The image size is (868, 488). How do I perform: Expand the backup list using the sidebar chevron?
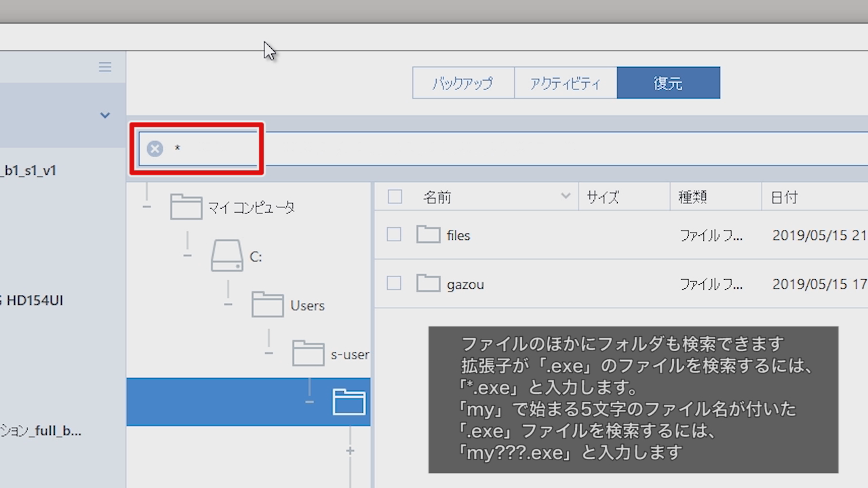[104, 115]
